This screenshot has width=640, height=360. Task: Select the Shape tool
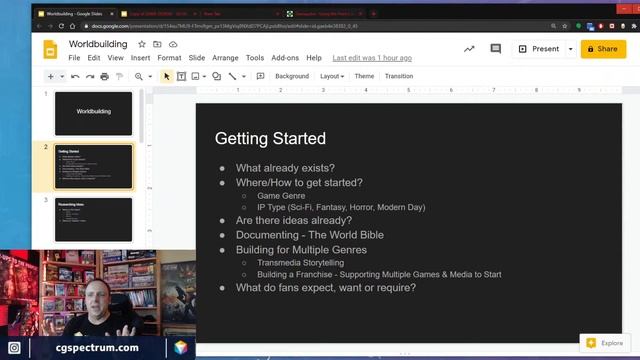coord(217,76)
